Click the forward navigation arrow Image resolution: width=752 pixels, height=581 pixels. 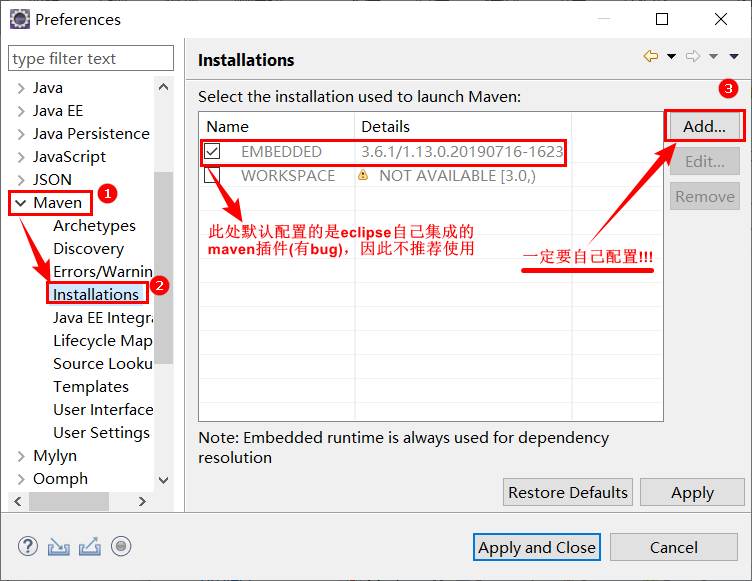click(x=693, y=56)
